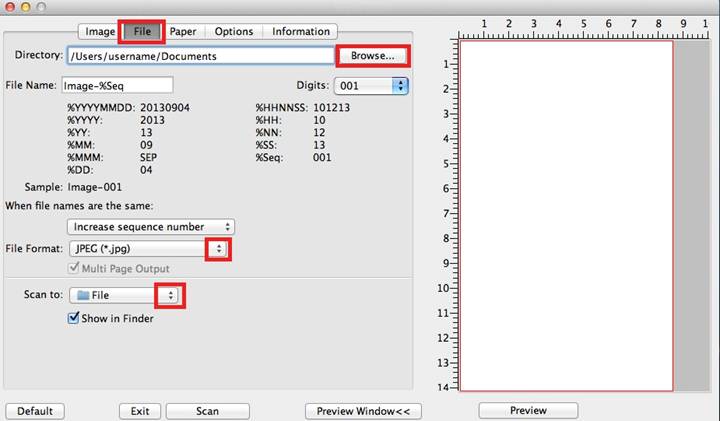Click the Preview button below the scan area
Image resolution: width=720 pixels, height=421 pixels.
click(528, 410)
